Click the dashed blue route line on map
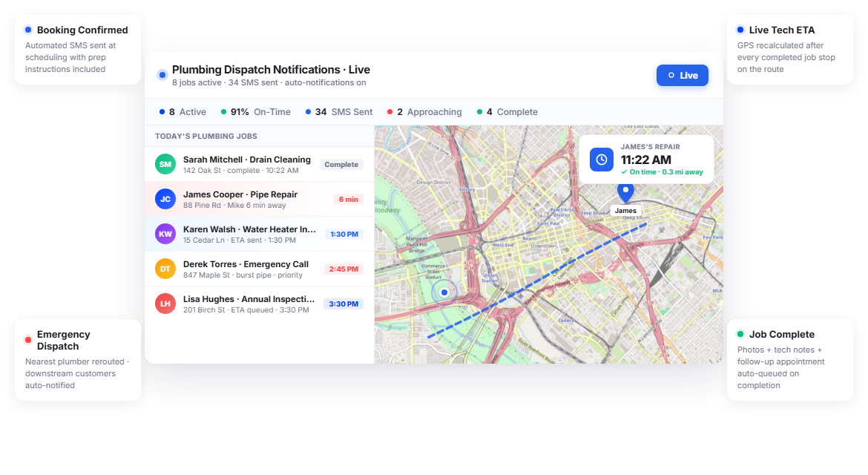Viewport: 868px width, 475px height. pyautogui.click(x=537, y=280)
